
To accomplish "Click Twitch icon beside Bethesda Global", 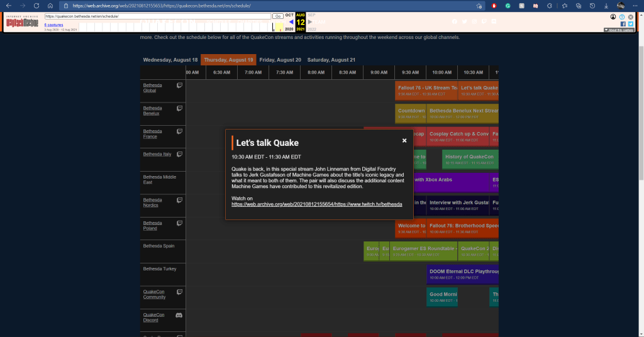I will pyautogui.click(x=179, y=86).
